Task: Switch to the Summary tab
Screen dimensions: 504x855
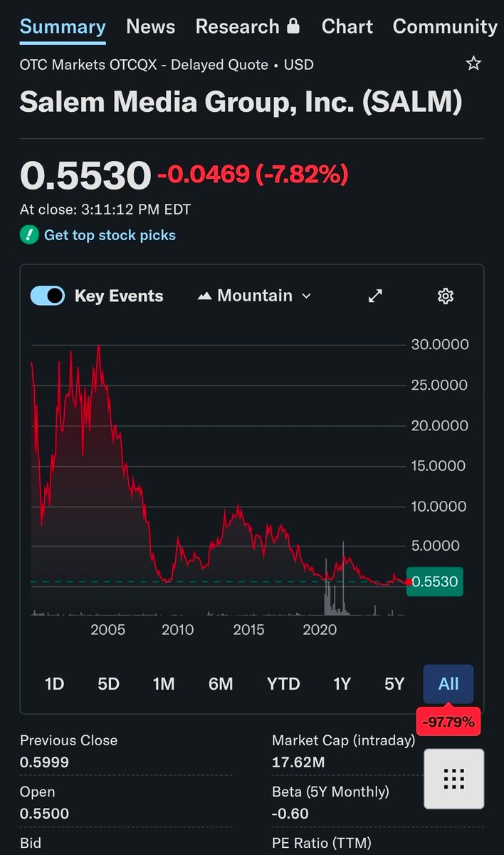Action: (63, 26)
